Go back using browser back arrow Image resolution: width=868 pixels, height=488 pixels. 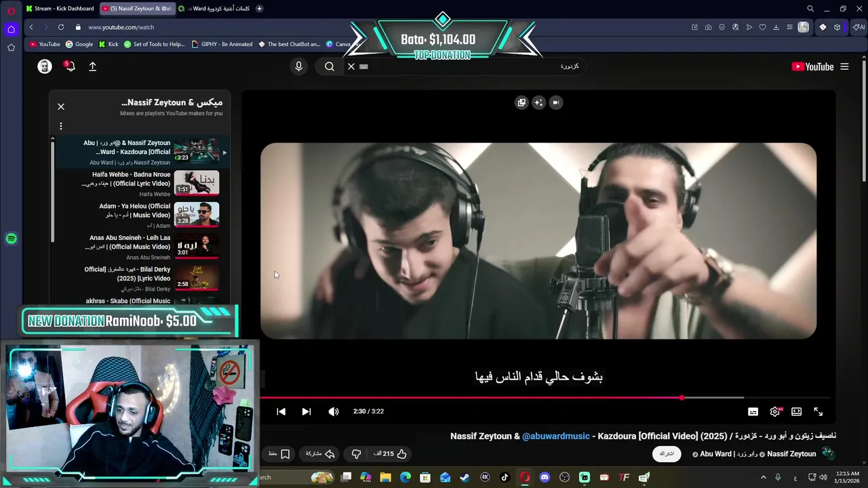point(31,27)
